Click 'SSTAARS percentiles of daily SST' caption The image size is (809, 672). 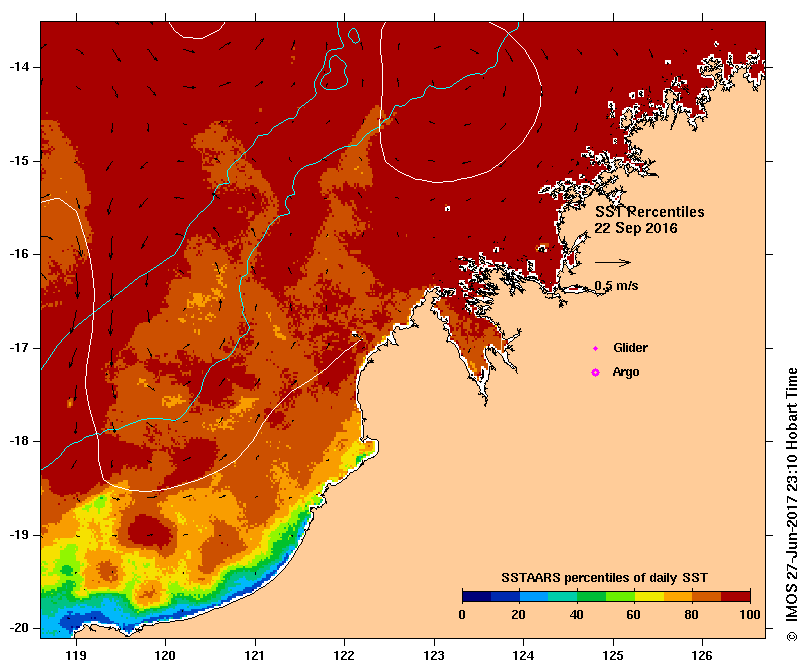pos(604,578)
